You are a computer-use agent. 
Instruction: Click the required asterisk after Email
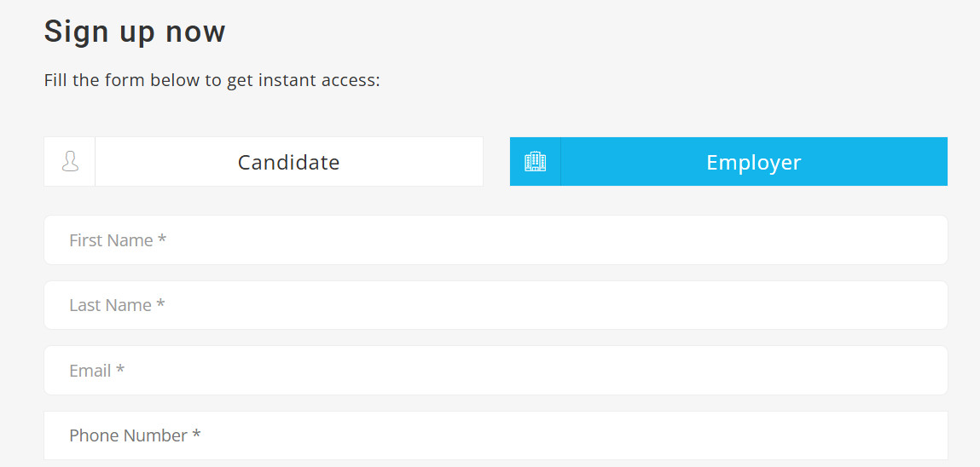(x=120, y=370)
